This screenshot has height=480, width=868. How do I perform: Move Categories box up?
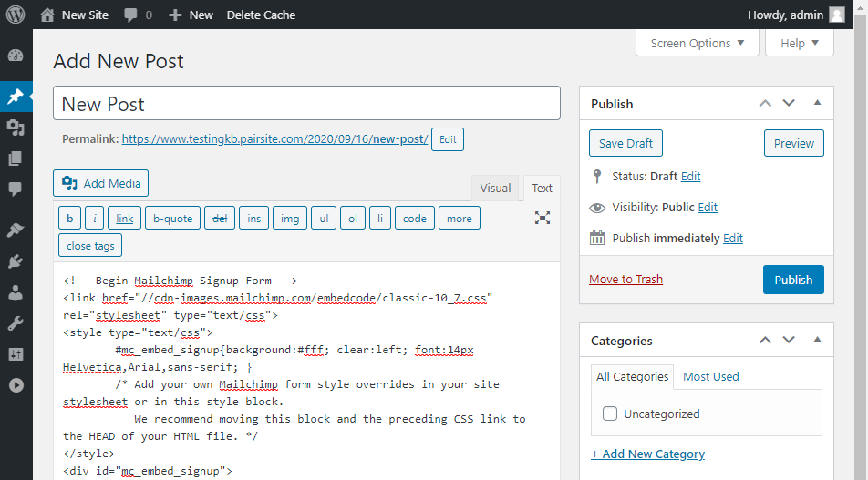pos(765,340)
